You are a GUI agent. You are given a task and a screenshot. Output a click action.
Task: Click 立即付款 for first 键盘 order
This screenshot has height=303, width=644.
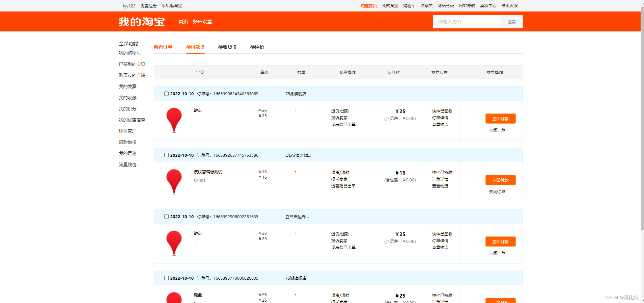point(500,119)
